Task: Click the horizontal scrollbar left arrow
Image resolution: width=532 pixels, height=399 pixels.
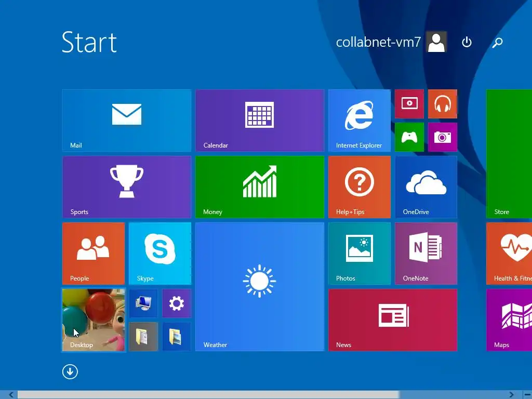Action: pyautogui.click(x=11, y=395)
